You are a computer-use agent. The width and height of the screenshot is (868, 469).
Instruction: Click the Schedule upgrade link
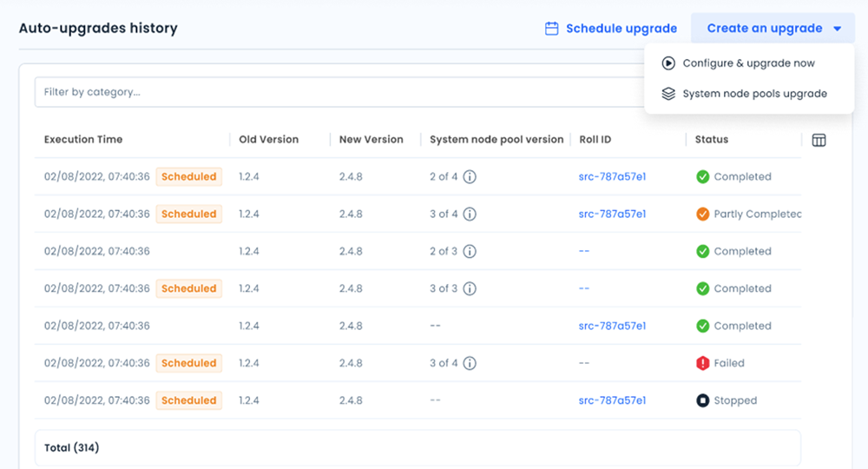click(621, 29)
